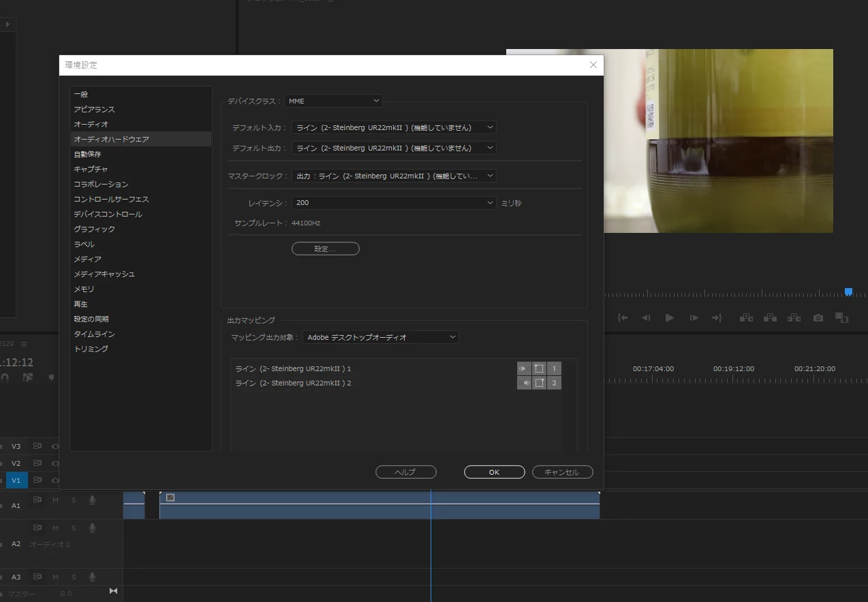
Task: Click the 設定... button
Action: click(x=326, y=249)
